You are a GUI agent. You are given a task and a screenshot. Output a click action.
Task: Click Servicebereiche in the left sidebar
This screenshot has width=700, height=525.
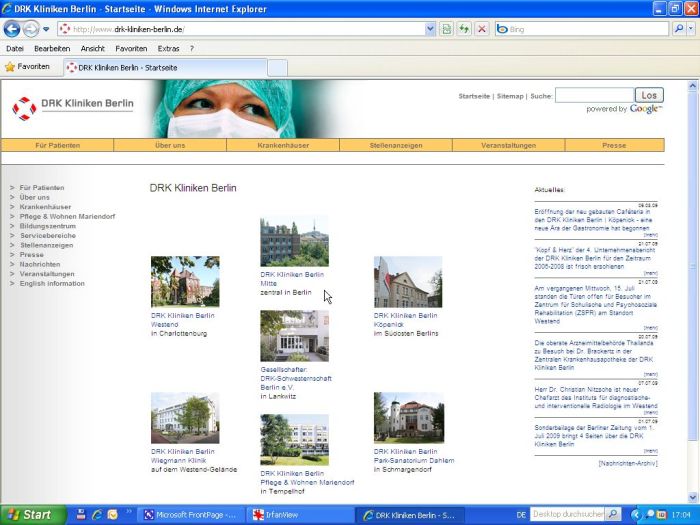pyautogui.click(x=48, y=236)
